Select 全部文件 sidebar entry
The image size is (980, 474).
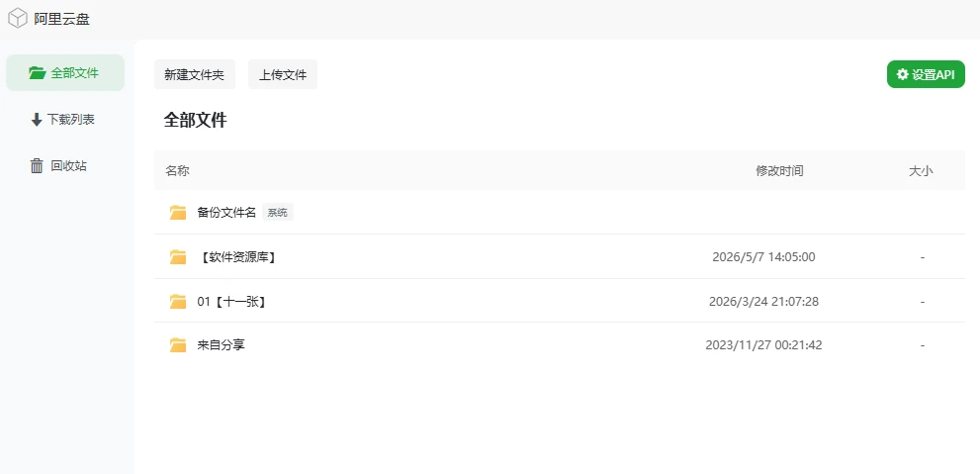(x=65, y=72)
